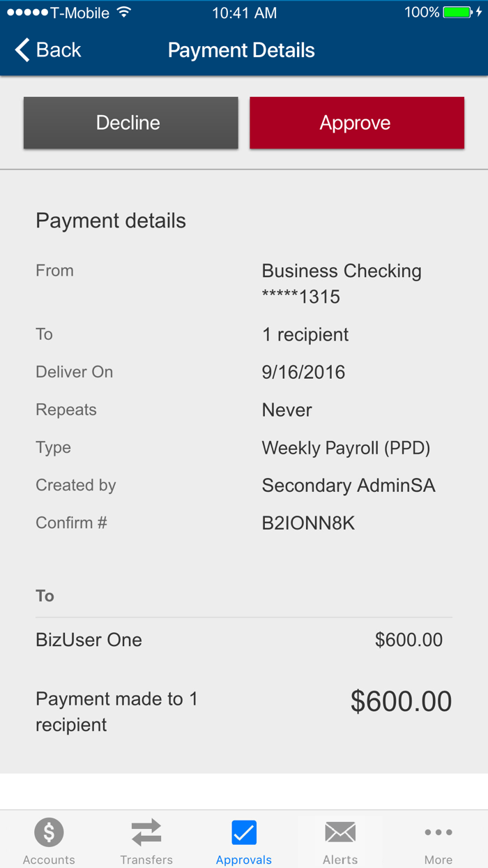Tap the Deliver On date value
488x868 pixels.
pos(303,372)
